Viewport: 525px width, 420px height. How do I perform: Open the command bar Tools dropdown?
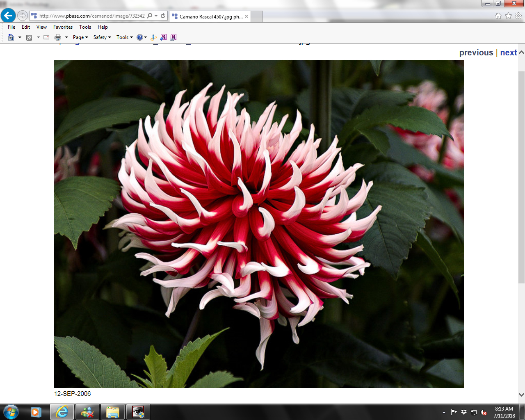pyautogui.click(x=125, y=37)
